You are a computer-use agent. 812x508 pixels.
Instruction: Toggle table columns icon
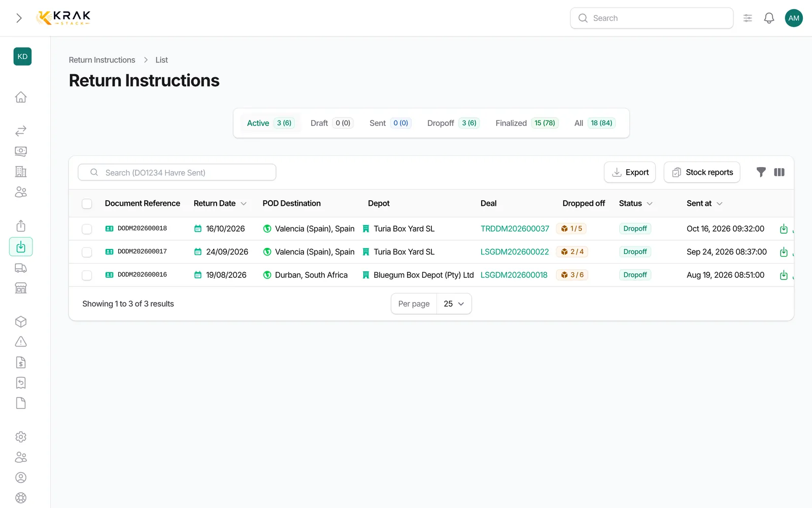click(x=779, y=172)
